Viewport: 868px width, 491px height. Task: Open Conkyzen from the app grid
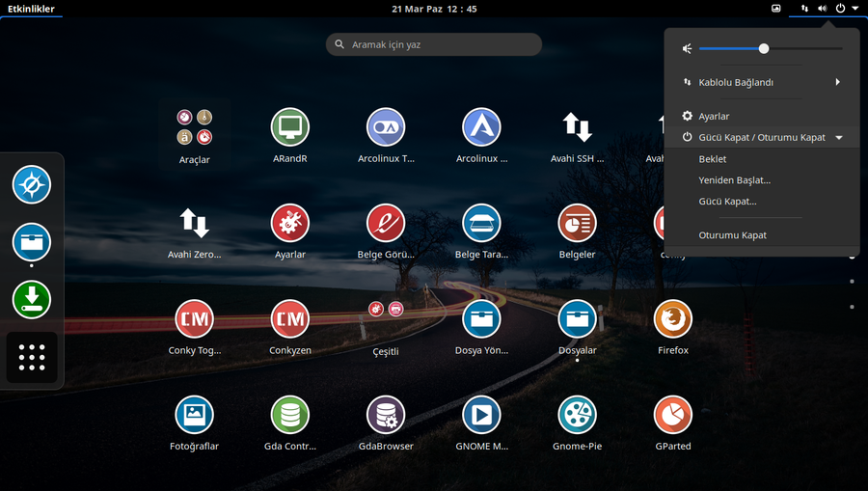point(289,319)
